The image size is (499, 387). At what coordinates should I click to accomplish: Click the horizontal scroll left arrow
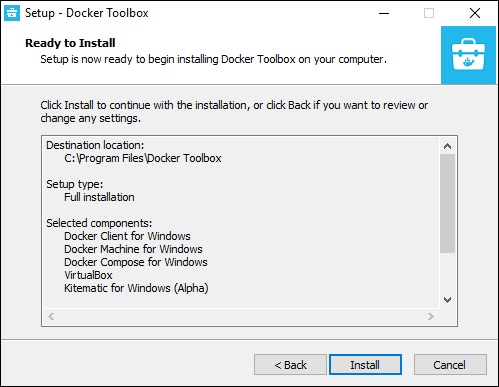click(x=51, y=316)
